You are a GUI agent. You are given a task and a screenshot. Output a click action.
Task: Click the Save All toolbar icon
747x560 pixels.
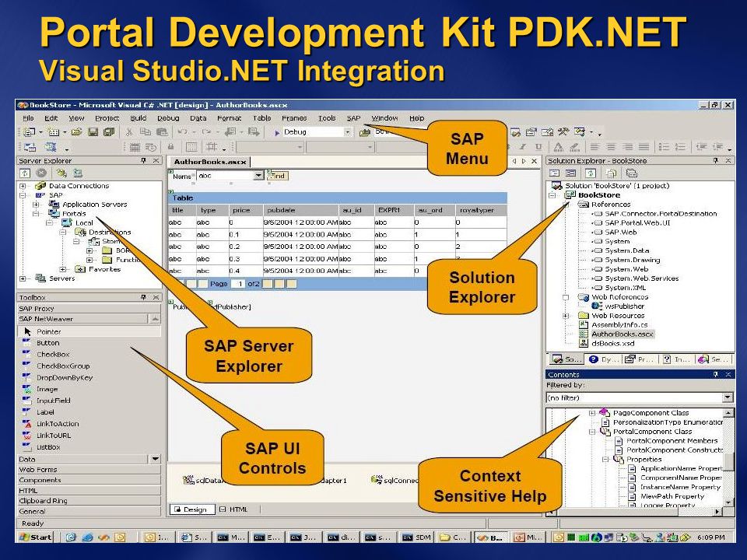[109, 132]
